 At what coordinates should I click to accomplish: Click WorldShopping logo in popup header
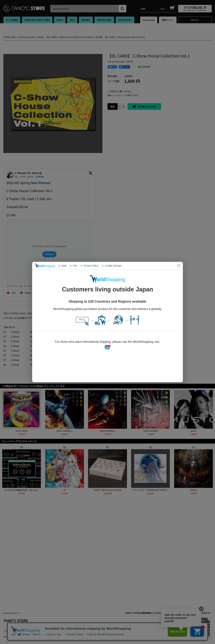[45, 266]
